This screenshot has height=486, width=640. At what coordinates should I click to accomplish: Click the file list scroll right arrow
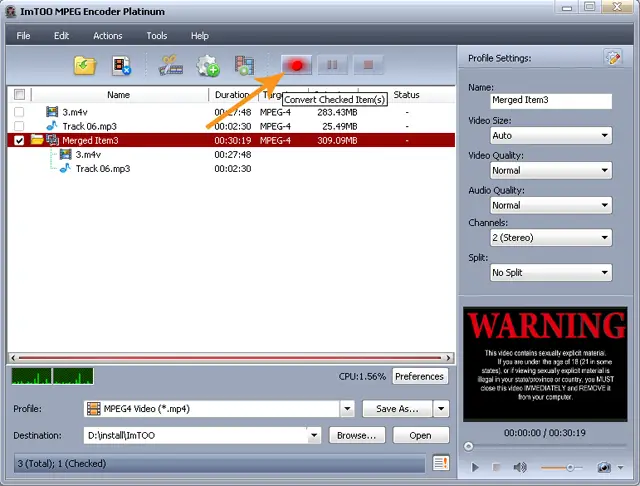tap(448, 358)
